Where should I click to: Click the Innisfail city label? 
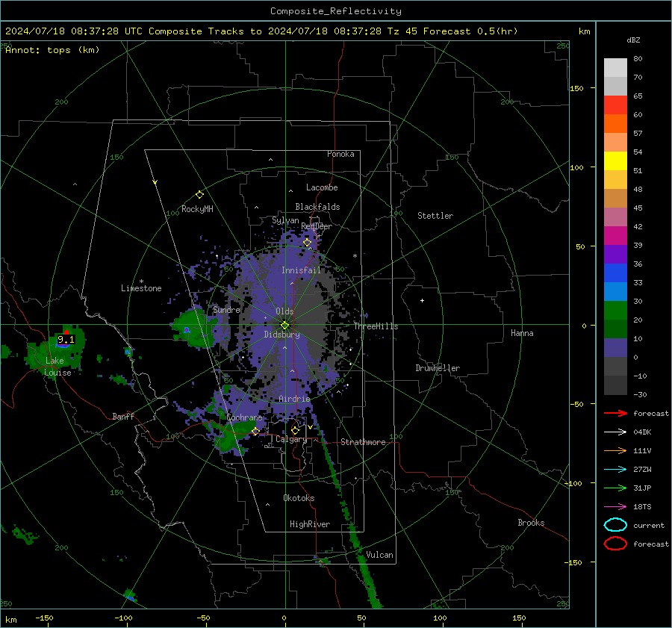point(301,270)
